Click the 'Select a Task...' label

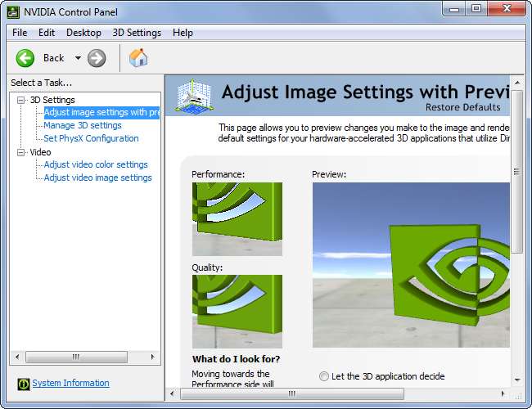pos(42,83)
